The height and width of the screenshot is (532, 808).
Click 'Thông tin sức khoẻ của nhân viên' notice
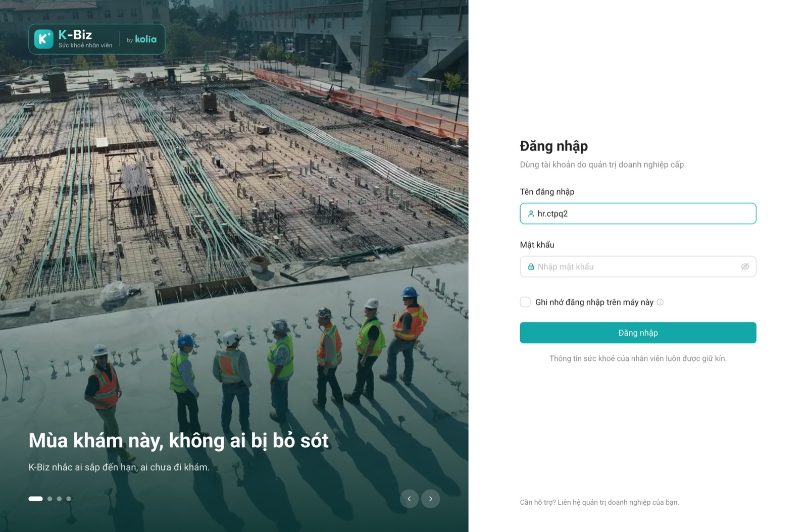tap(638, 358)
